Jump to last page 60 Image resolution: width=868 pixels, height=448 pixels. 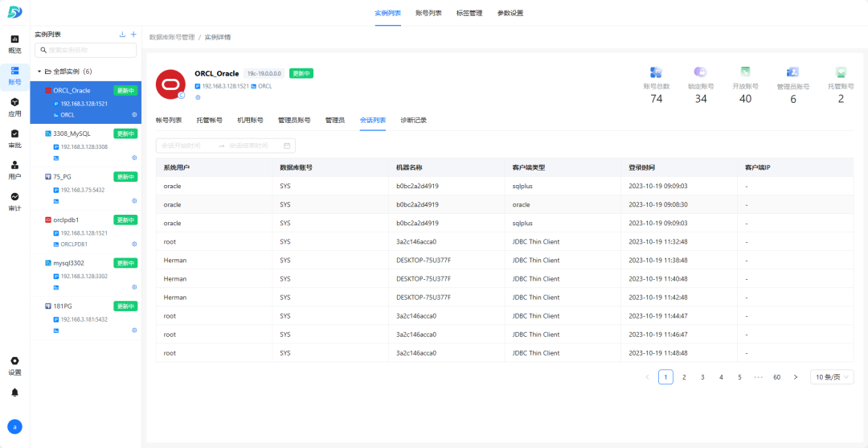tap(776, 377)
